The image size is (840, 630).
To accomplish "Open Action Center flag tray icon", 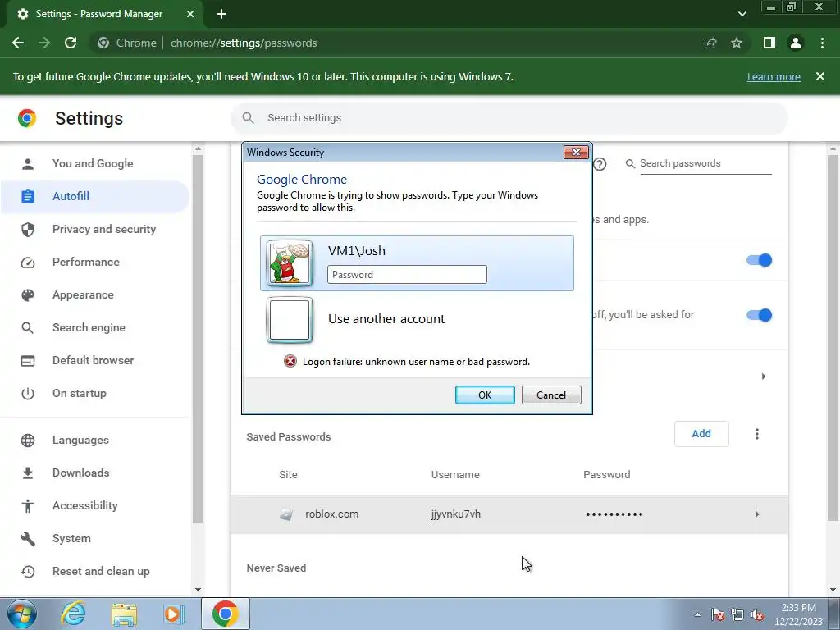I will (718, 614).
